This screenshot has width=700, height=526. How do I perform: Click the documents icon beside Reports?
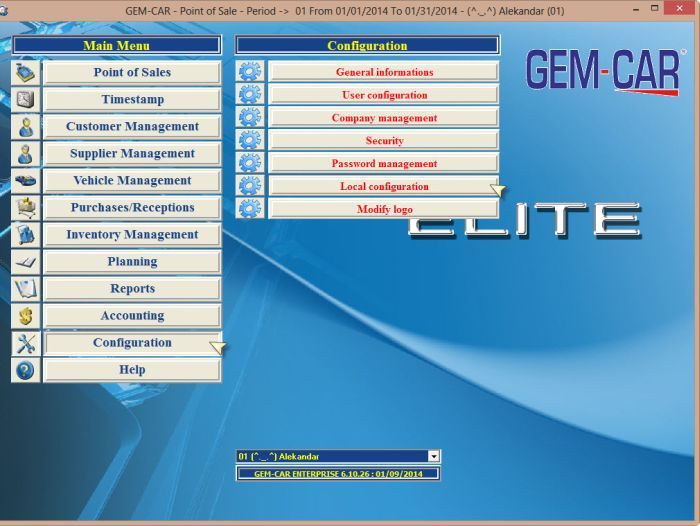pyautogui.click(x=26, y=288)
